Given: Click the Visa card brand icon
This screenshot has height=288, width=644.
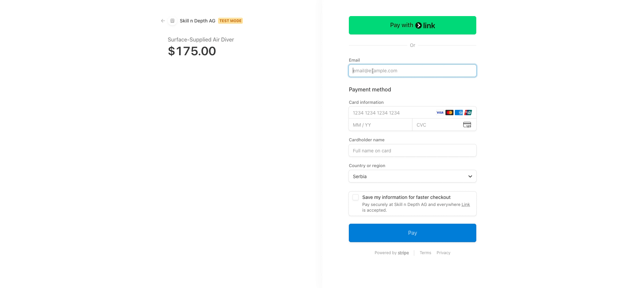Looking at the screenshot, I should [x=440, y=113].
